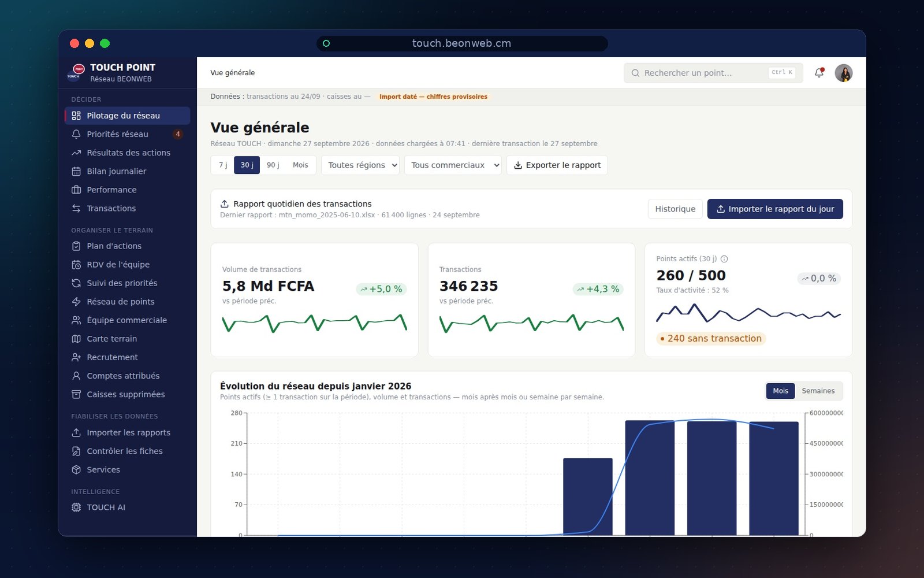This screenshot has width=924, height=578.
Task: Click the Priorités réseau count badge 4
Action: [x=178, y=134]
